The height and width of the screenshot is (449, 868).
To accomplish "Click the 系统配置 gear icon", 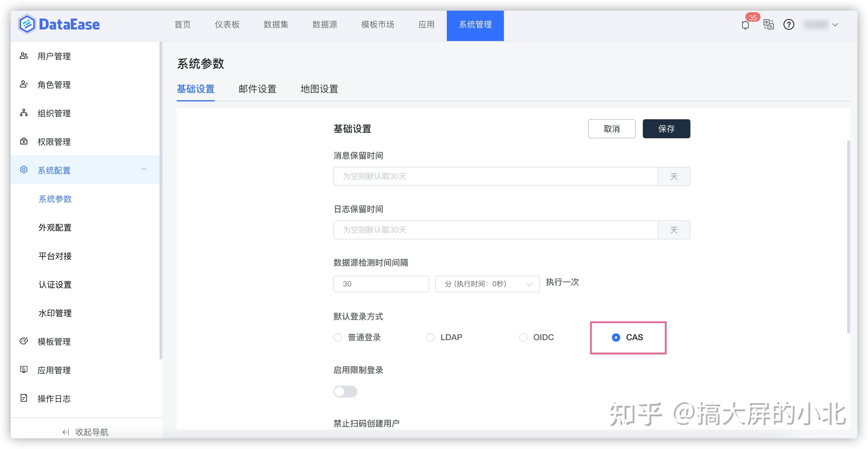I will pos(23,170).
